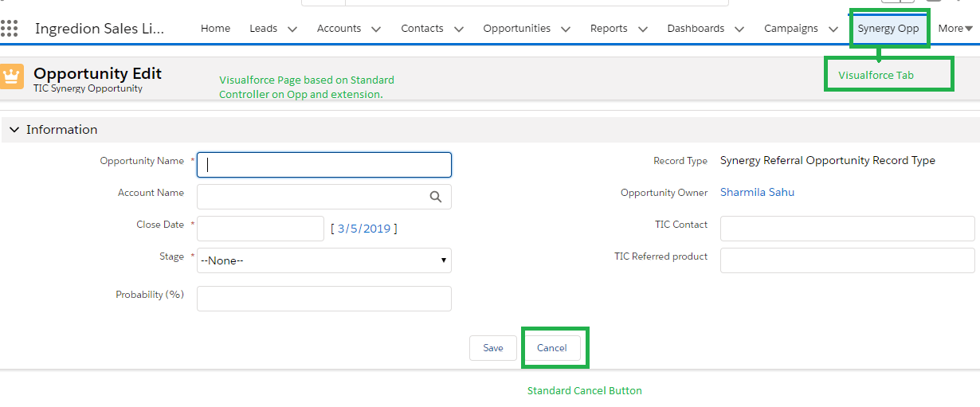Click the Cancel button
The width and height of the screenshot is (980, 407).
point(552,348)
